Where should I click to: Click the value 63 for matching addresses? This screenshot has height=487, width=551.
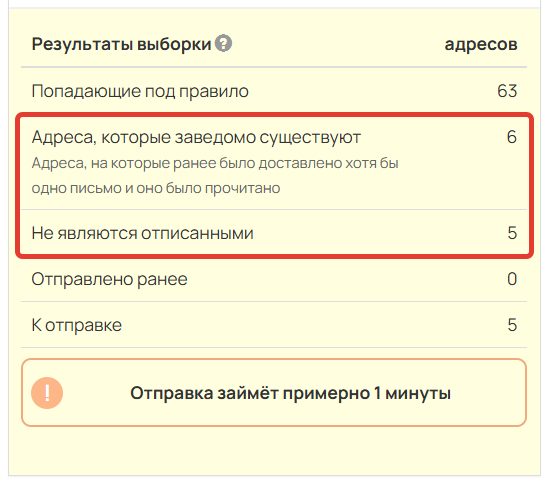(507, 91)
